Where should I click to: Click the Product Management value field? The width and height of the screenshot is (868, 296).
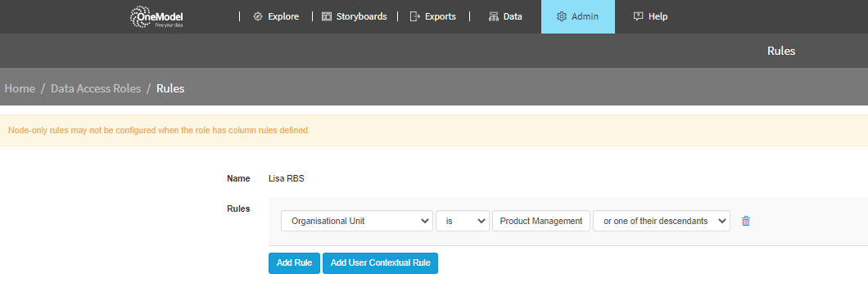click(x=540, y=221)
